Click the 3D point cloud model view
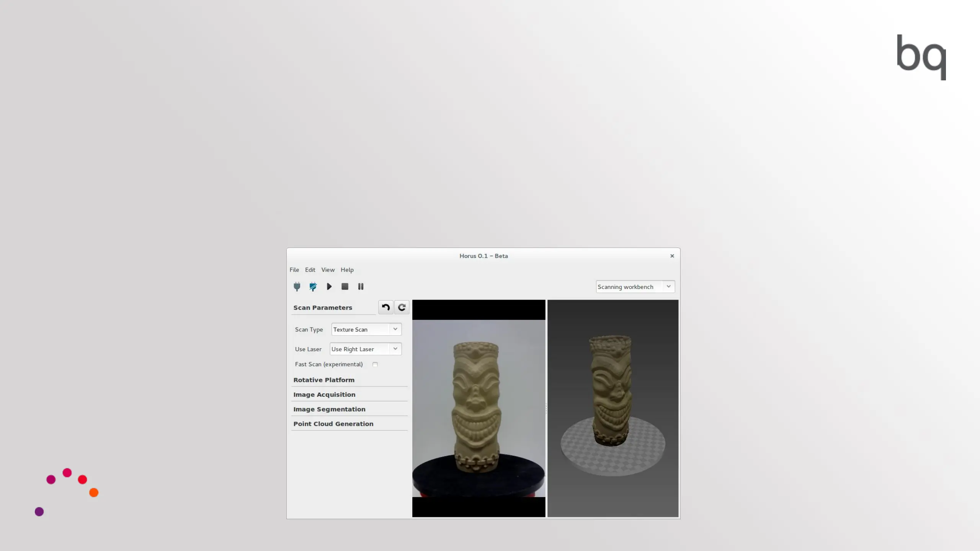Screen dimensions: 980x551 612,408
